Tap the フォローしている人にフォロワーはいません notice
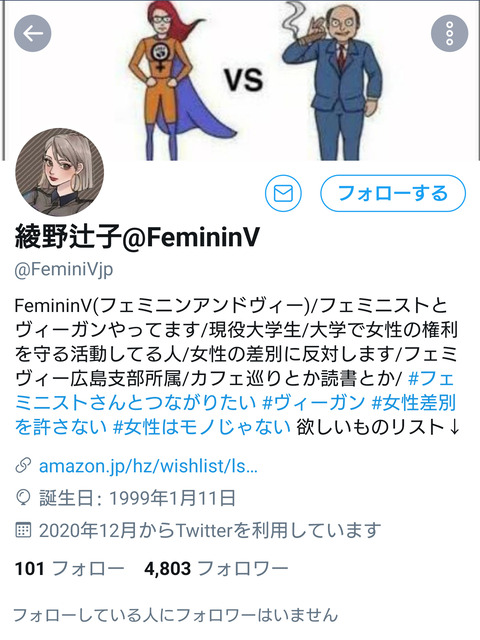Screen dimensions: 480x640 [176, 615]
